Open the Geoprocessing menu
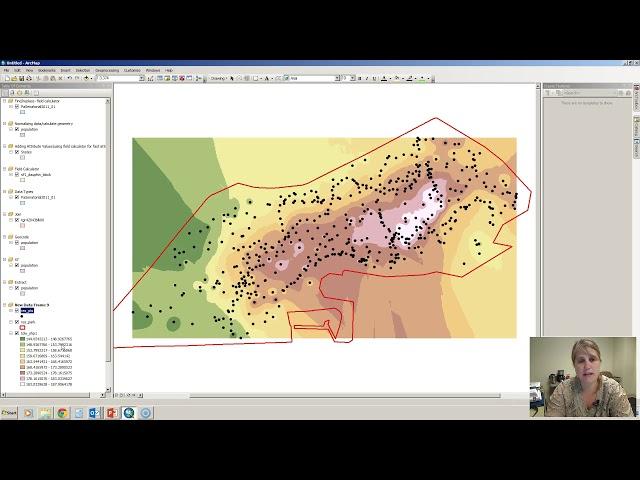640x480 pixels. point(107,70)
